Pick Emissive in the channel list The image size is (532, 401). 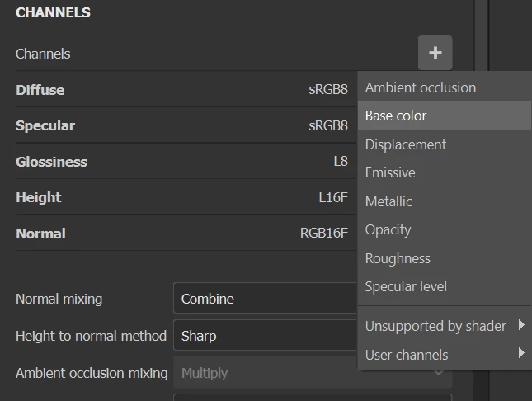tap(390, 172)
